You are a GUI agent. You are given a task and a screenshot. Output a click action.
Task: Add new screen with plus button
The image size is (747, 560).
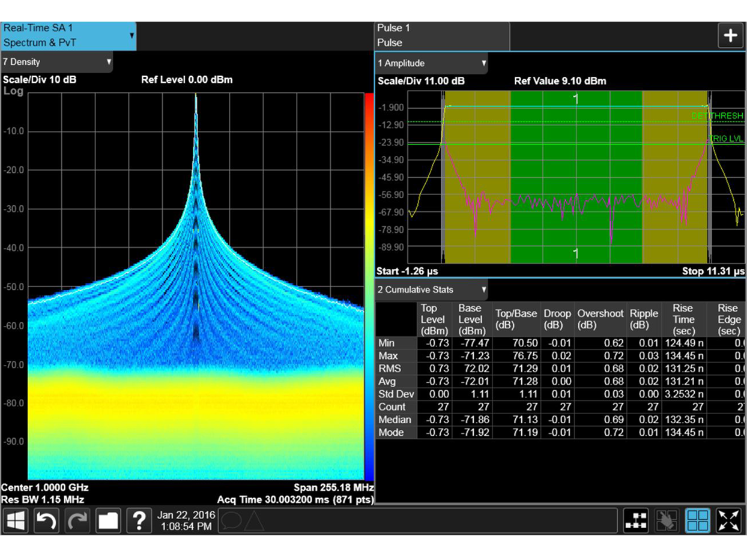pos(730,36)
